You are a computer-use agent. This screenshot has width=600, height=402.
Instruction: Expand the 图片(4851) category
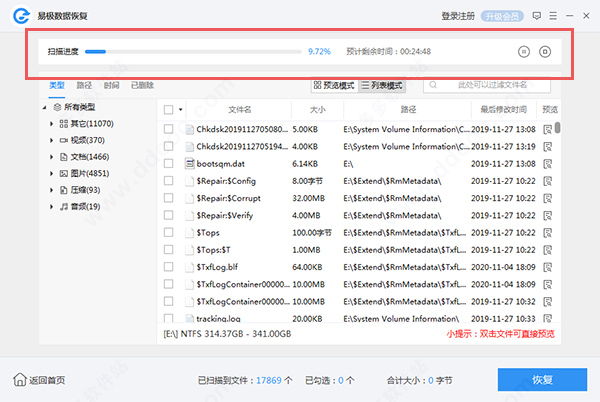pyautogui.click(x=51, y=174)
